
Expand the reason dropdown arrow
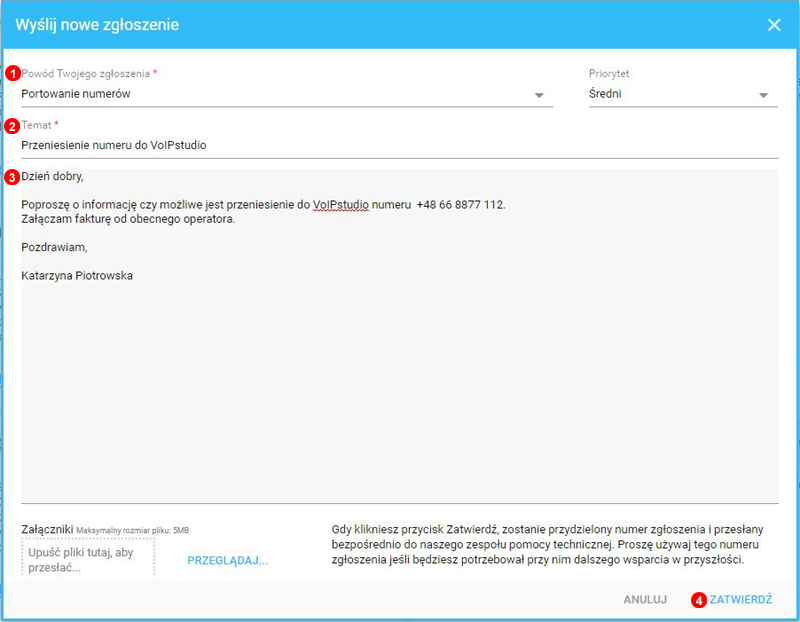pos(539,95)
